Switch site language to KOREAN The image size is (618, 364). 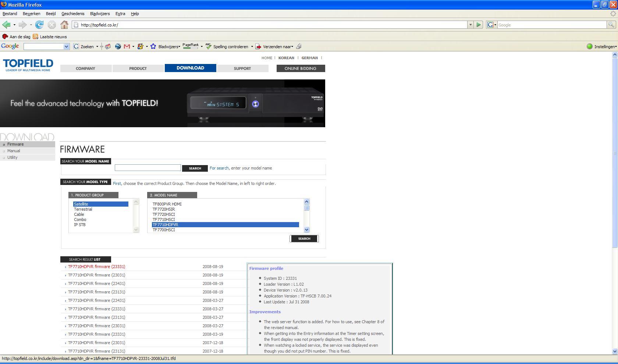(x=286, y=58)
